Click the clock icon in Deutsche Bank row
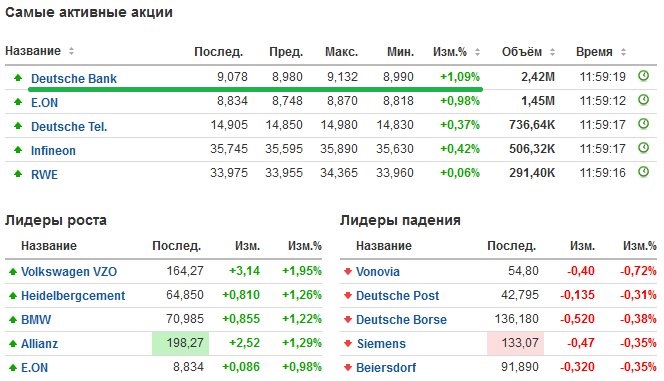The height and width of the screenshot is (381, 664). point(643,76)
